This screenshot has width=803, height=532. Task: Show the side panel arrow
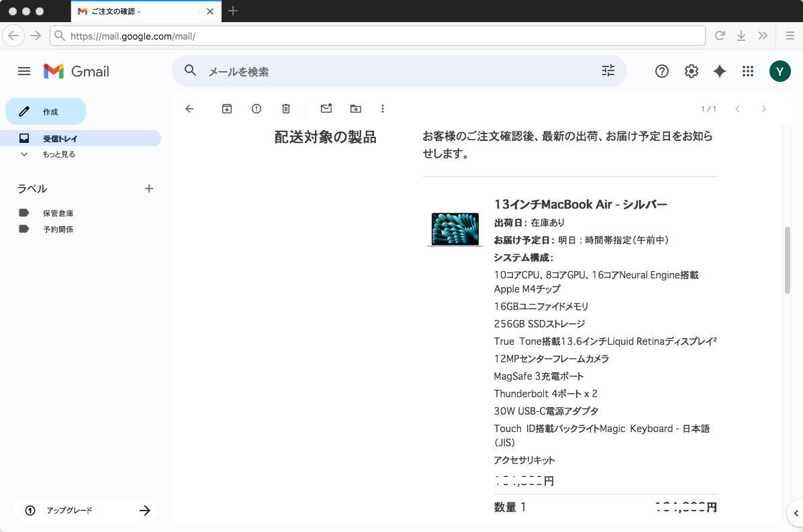796,513
